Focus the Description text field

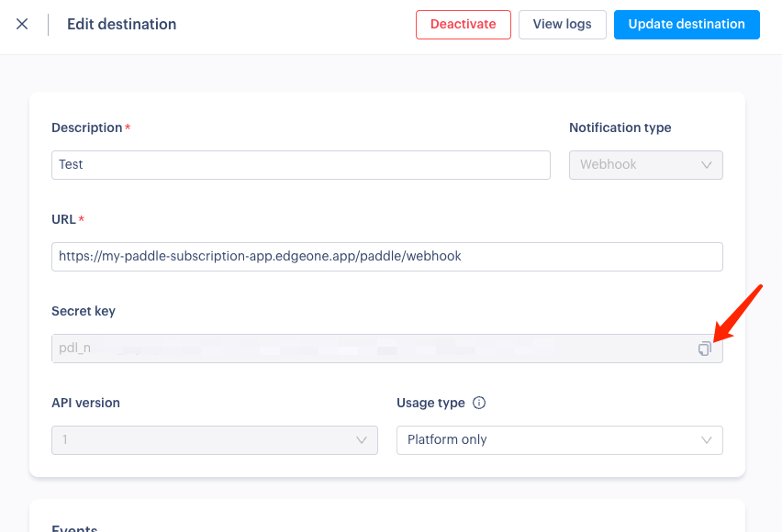tap(301, 165)
